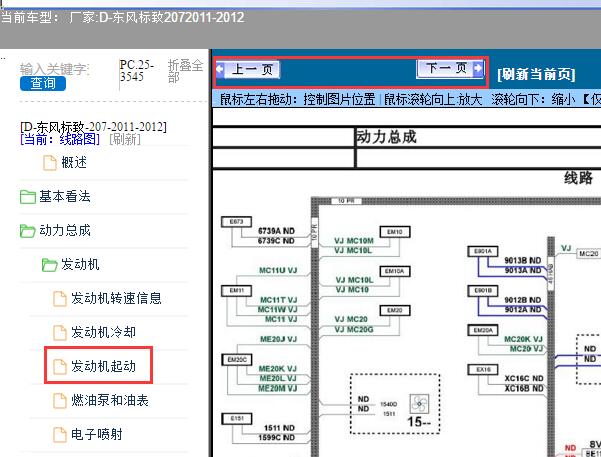Click the EM20A connector box in diagram
The image size is (601, 457).
point(483,330)
